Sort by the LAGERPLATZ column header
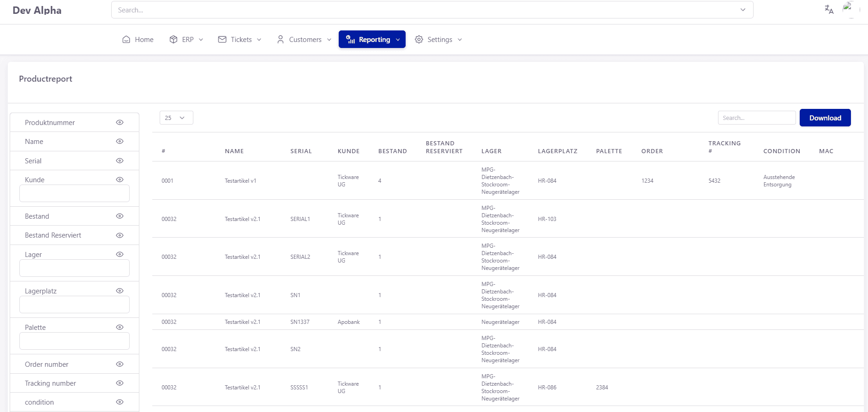This screenshot has width=868, height=412. pos(557,151)
